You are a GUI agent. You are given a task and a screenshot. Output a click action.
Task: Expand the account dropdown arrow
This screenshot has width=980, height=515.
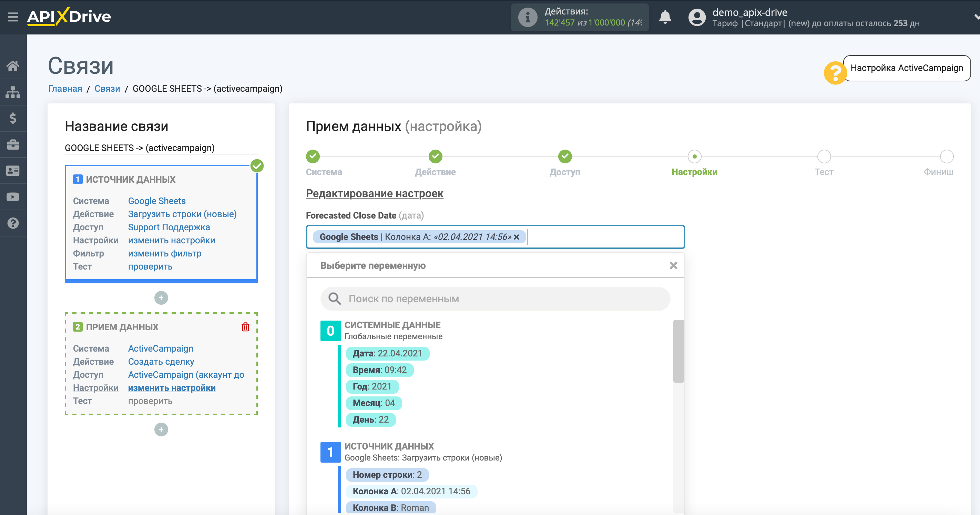(976, 17)
